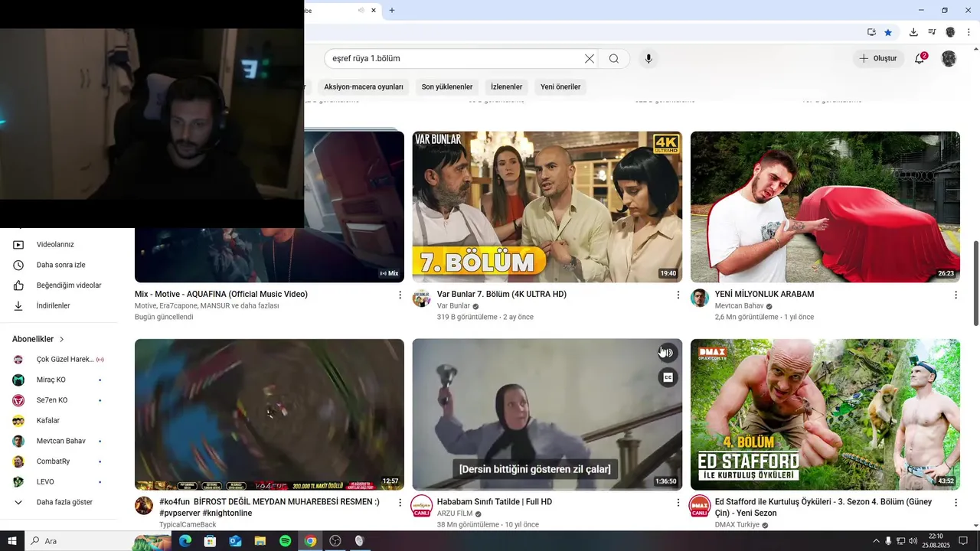Bookmark this page with star icon

(x=888, y=32)
